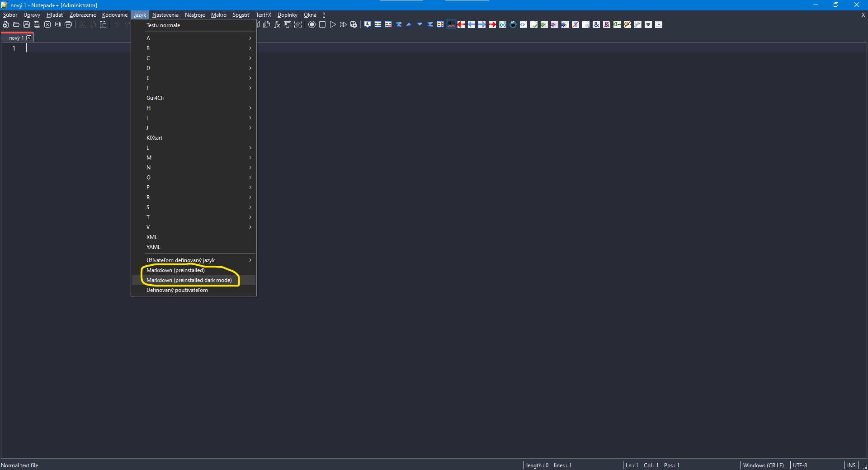Click the ABC spell check toolbar icon
The height and width of the screenshot is (470, 868).
click(x=451, y=25)
